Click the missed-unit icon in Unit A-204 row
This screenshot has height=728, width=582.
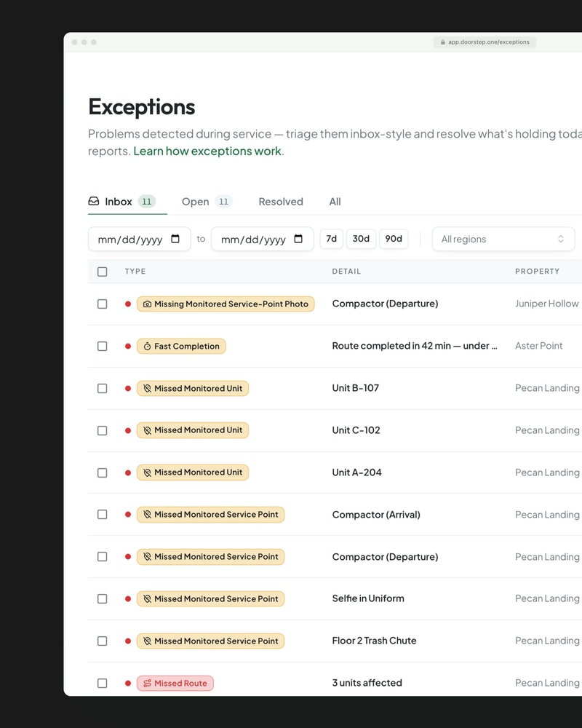click(147, 472)
